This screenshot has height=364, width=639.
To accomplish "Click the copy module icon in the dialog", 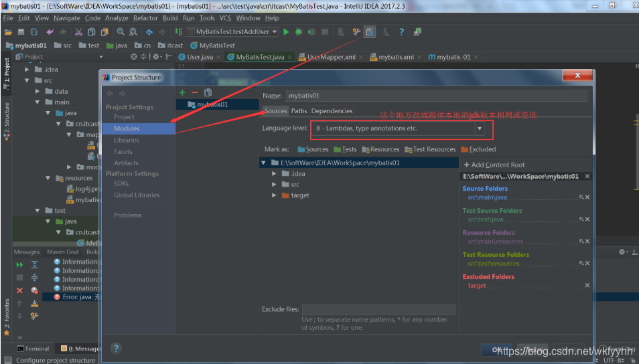I will tap(208, 93).
